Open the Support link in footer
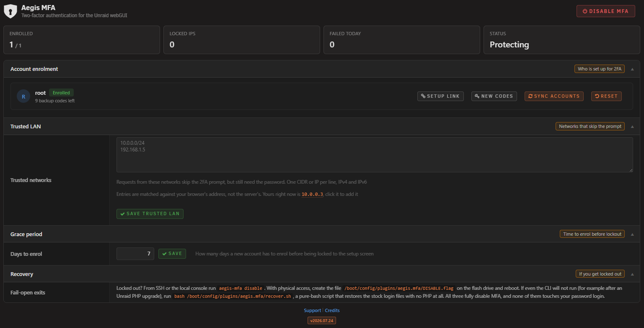Image resolution: width=644 pixels, height=328 pixels. [x=312, y=310]
